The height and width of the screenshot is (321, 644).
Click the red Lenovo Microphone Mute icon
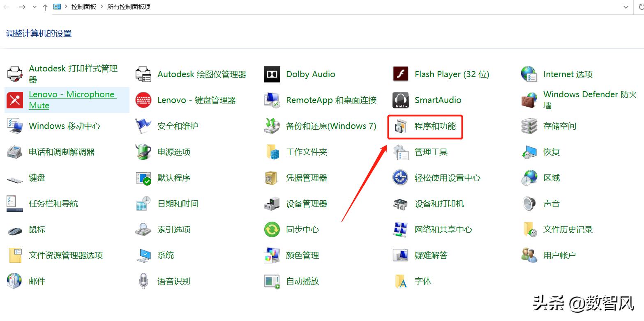click(x=15, y=100)
